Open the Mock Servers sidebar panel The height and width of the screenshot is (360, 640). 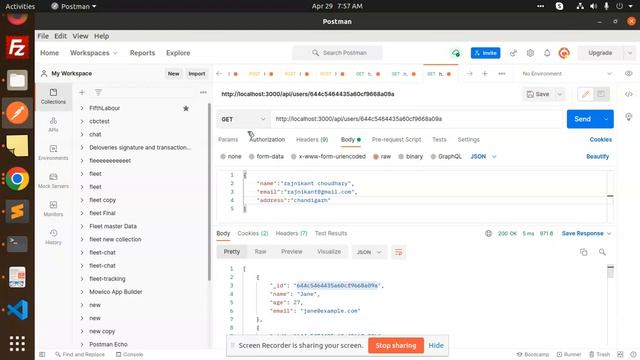53,181
